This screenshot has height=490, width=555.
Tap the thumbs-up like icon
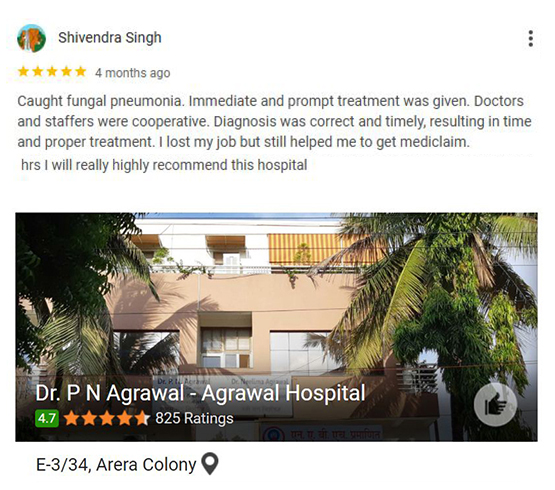[x=495, y=404]
